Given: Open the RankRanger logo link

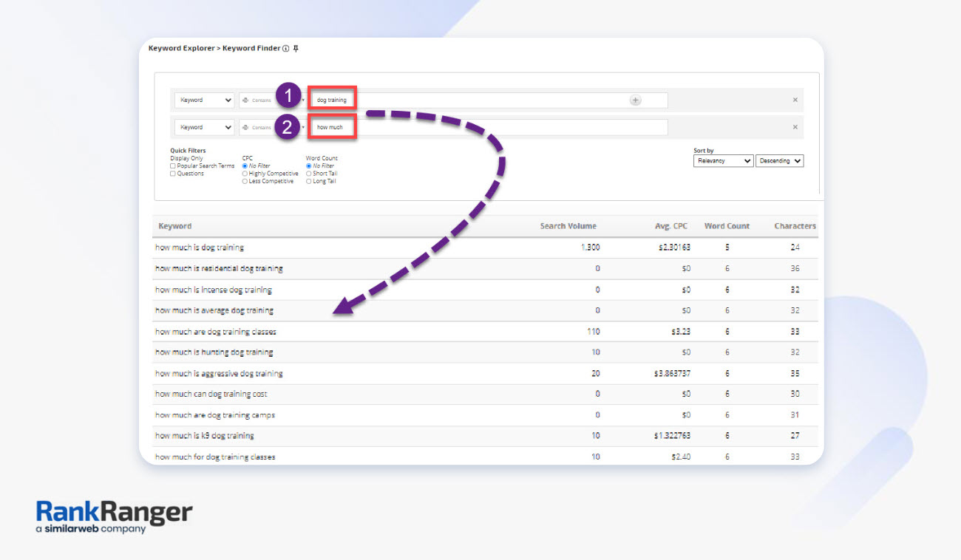Looking at the screenshot, I should click(x=114, y=516).
